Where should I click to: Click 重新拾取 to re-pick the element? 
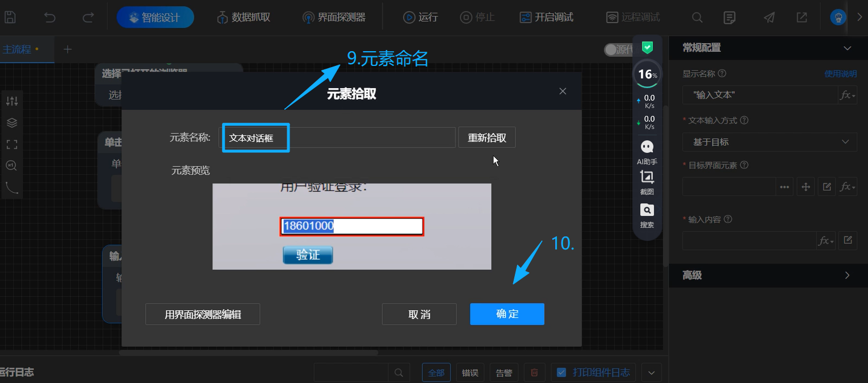pyautogui.click(x=487, y=137)
